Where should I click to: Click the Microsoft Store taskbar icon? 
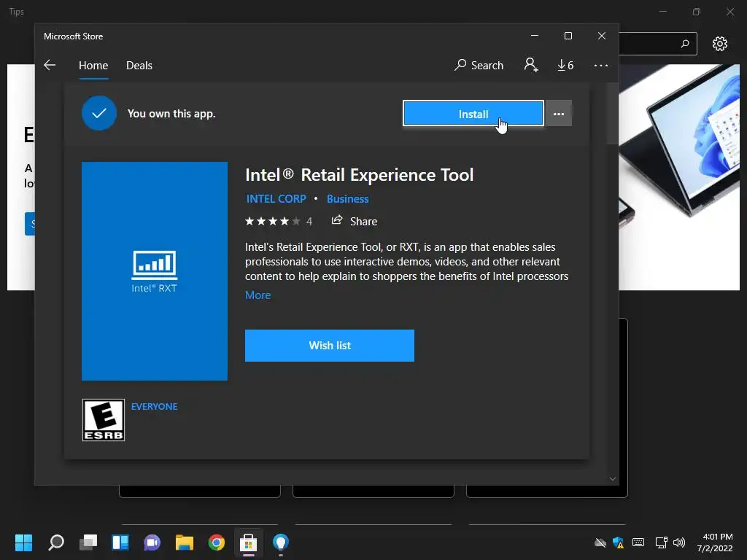click(x=248, y=542)
